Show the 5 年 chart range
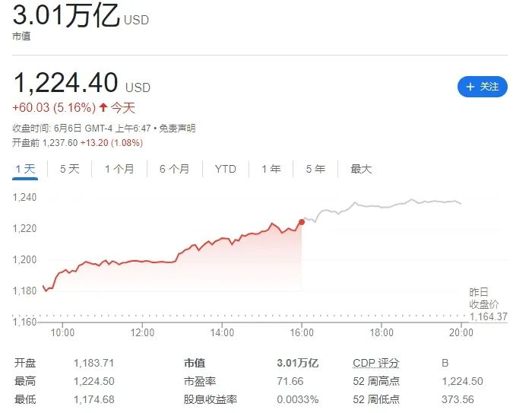Viewport: 532px width, 413px height. [315, 169]
